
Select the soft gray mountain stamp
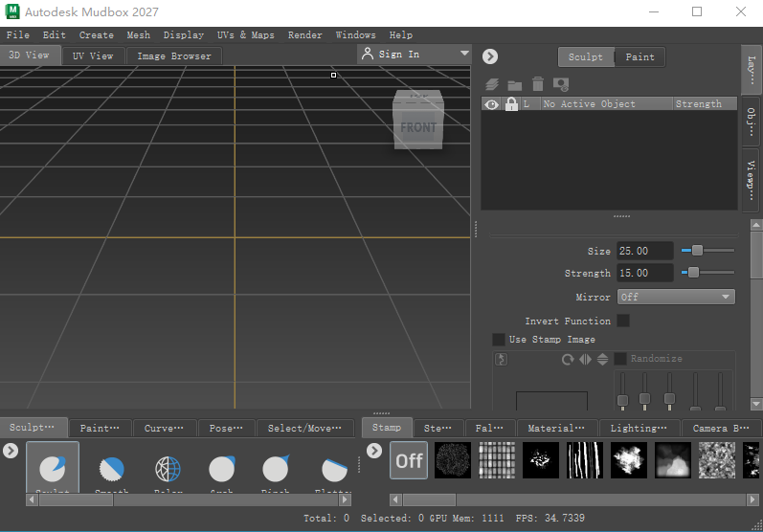point(673,460)
